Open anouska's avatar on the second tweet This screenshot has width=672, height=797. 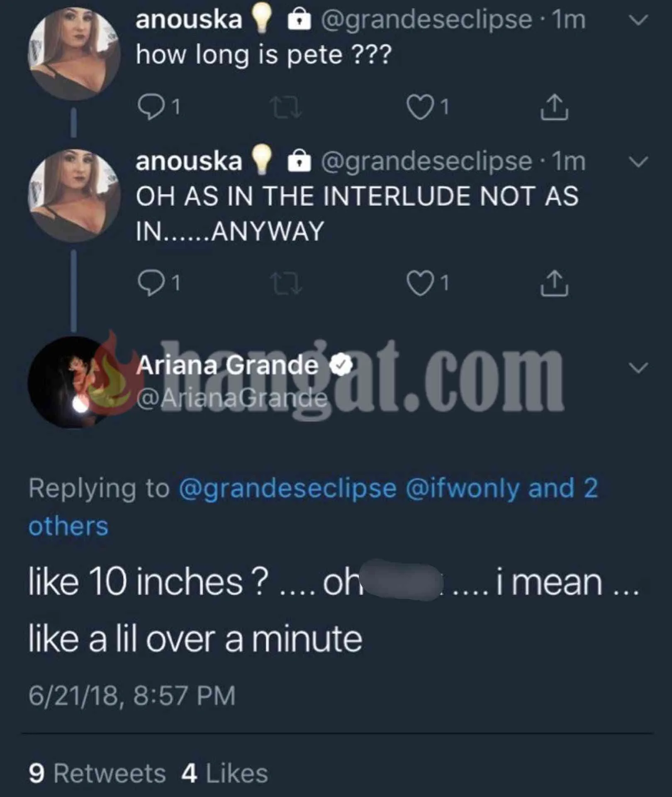pos(74,195)
